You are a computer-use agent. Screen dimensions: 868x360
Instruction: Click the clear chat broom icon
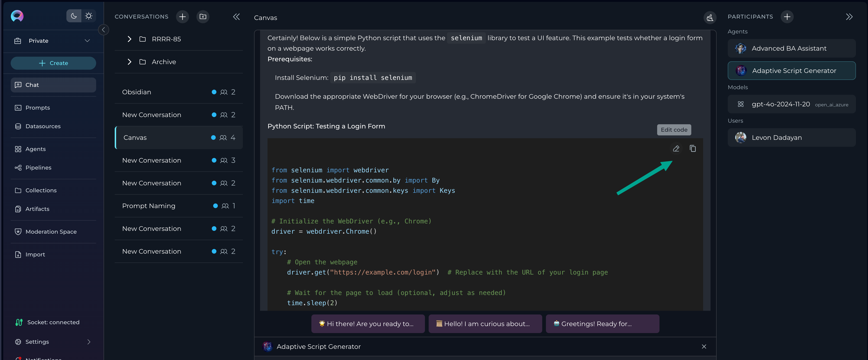pos(710,17)
